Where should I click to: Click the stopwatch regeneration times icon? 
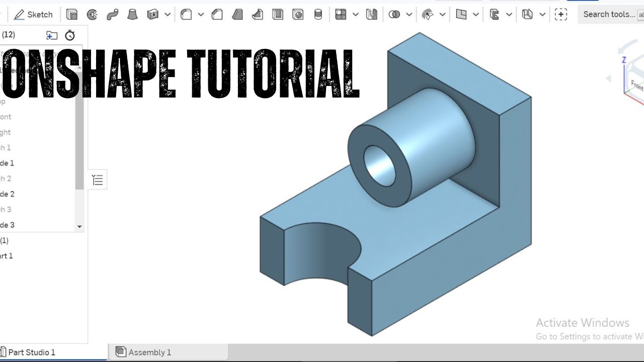click(x=70, y=35)
